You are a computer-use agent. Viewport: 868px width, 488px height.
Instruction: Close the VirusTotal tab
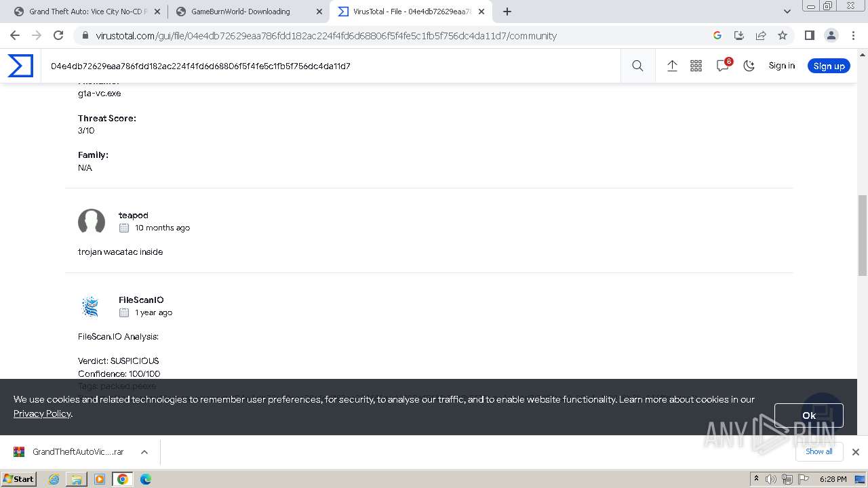click(x=481, y=12)
